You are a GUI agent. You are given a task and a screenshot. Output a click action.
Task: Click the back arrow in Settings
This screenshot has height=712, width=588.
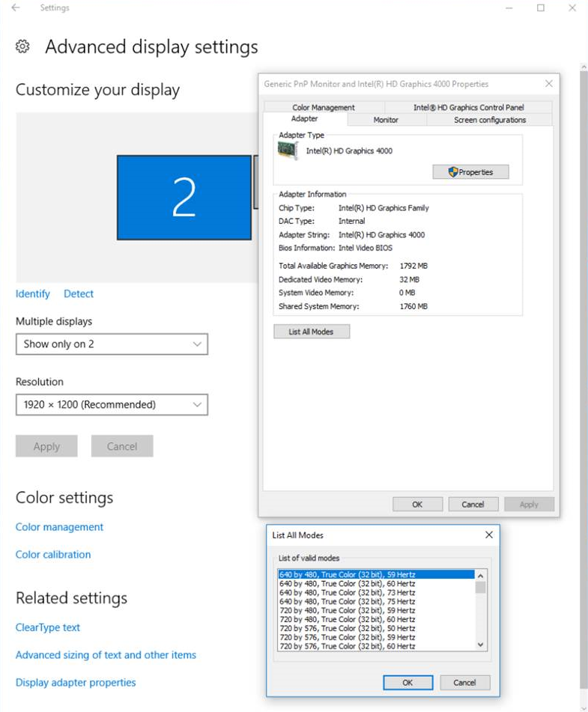pyautogui.click(x=16, y=8)
